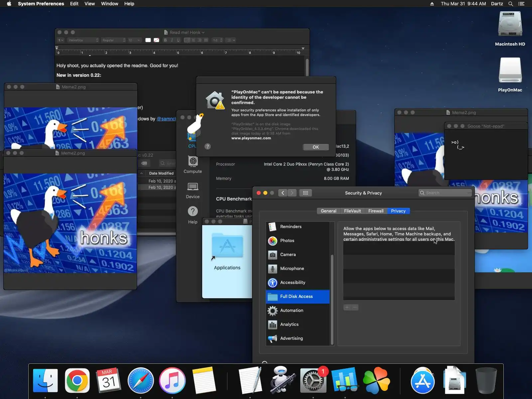Open Finder from the Dock
The image size is (532, 399).
pyautogui.click(x=46, y=380)
